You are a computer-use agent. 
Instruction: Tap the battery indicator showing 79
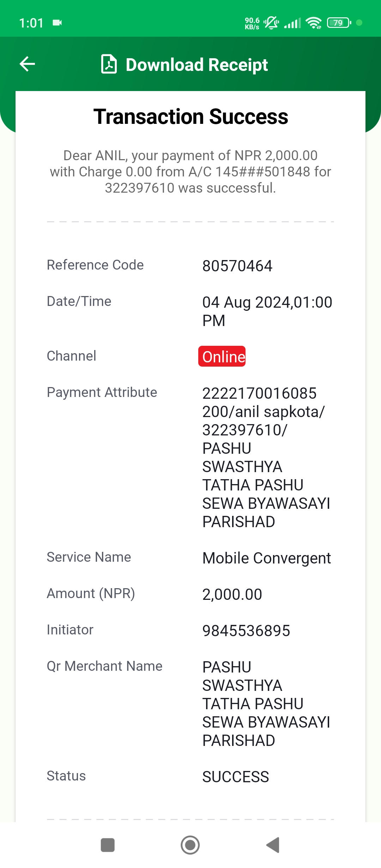tap(339, 23)
